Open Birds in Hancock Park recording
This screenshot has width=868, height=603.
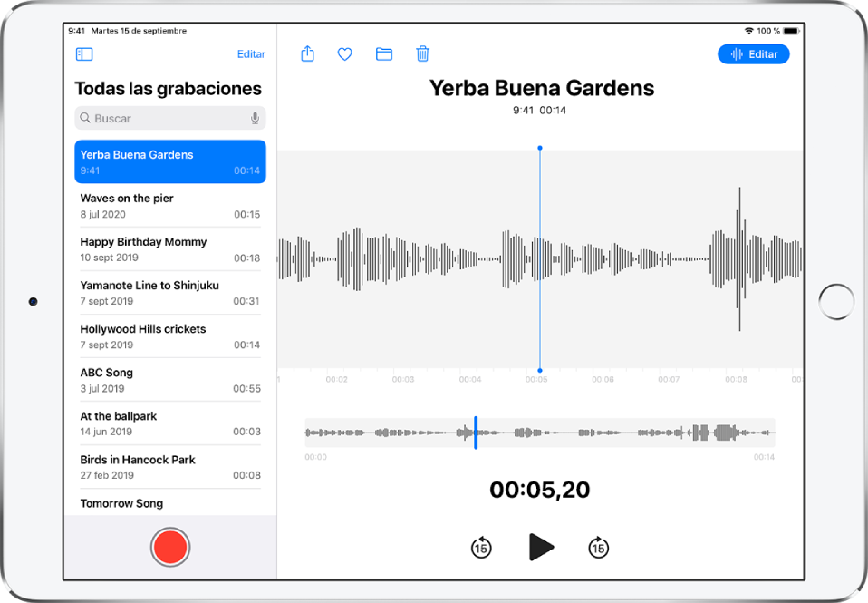[x=170, y=467]
